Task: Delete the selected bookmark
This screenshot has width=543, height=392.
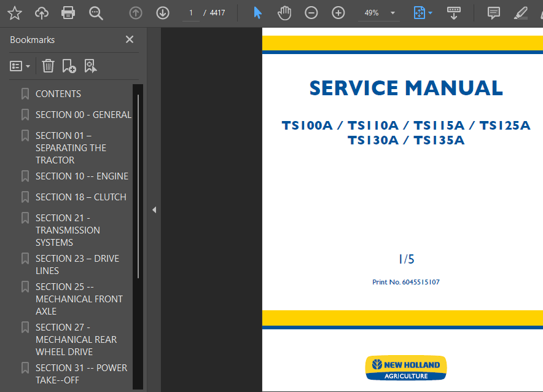Action: 48,66
